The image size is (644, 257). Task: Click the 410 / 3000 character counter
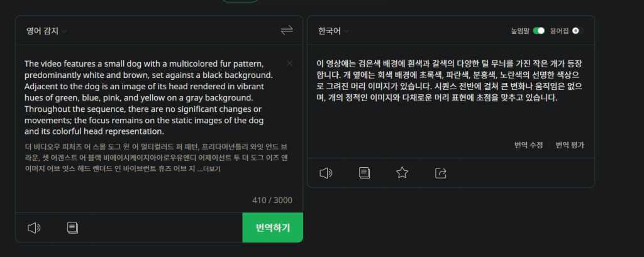(272, 200)
